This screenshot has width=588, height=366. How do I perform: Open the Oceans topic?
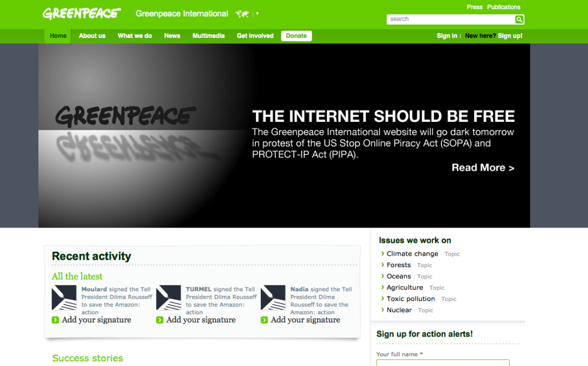(x=399, y=276)
